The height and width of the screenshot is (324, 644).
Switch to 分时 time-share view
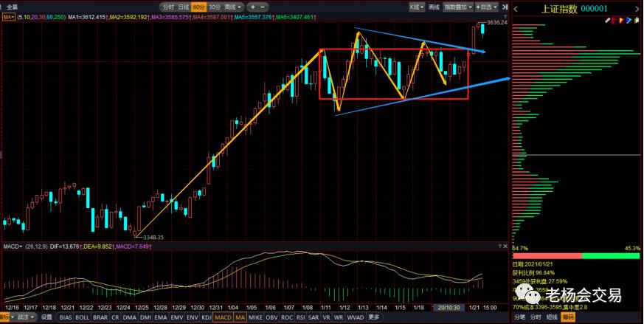point(168,7)
